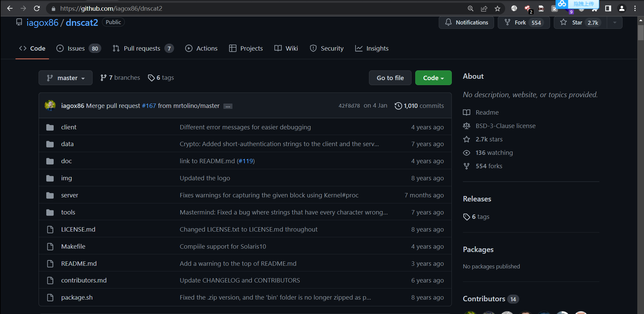Click the page vertical scrollbar thumb

(641, 33)
